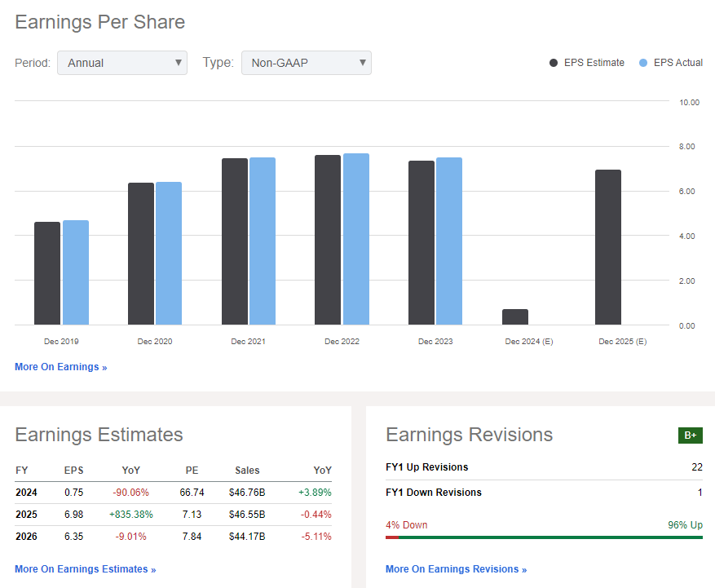Click the Earnings Estimates heading
Viewport: 715px width, 588px height.
click(99, 435)
